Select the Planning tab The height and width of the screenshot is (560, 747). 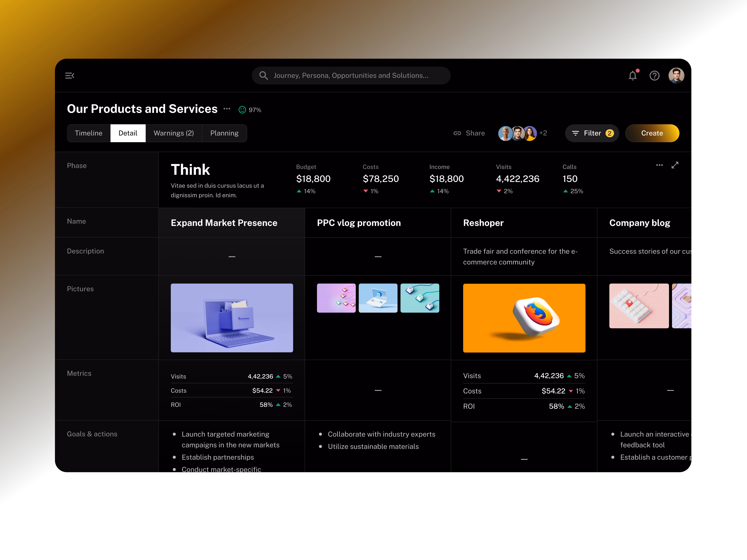tap(224, 133)
